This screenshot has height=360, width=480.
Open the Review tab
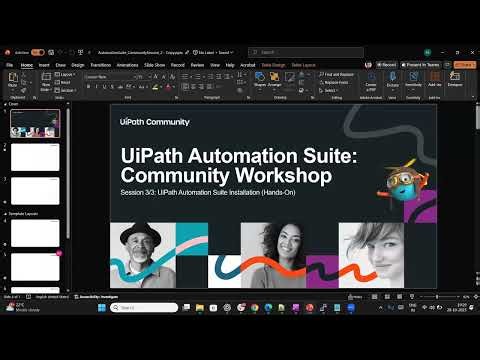point(197,65)
